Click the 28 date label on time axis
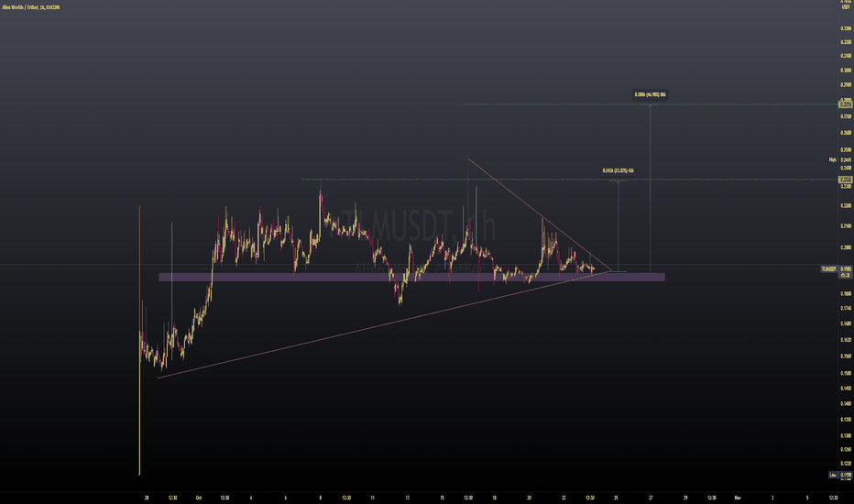Viewport: 854px width, 504px height. [146, 498]
